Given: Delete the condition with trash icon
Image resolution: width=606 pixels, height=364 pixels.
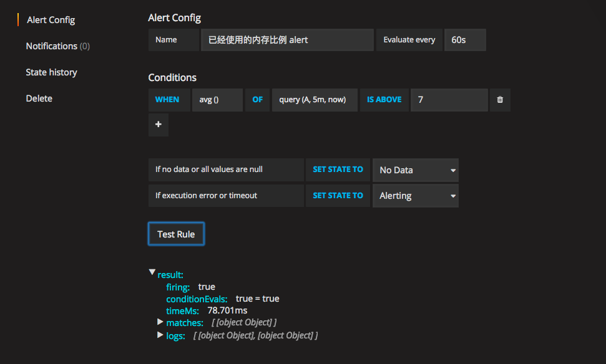Looking at the screenshot, I should click(500, 100).
